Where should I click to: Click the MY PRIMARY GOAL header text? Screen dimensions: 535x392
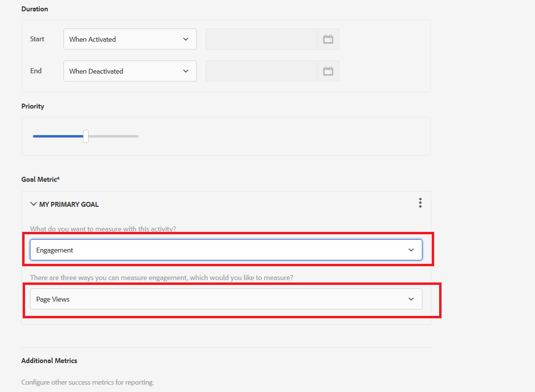click(x=69, y=204)
